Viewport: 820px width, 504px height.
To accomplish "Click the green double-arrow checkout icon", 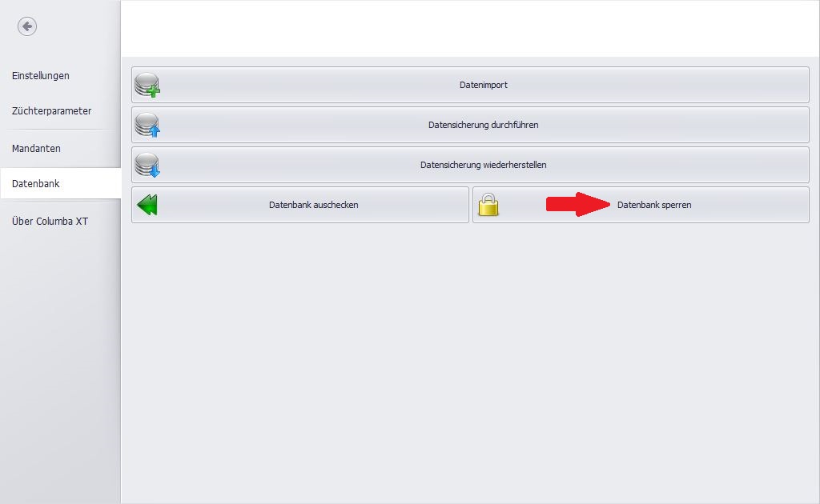I will pos(147,205).
